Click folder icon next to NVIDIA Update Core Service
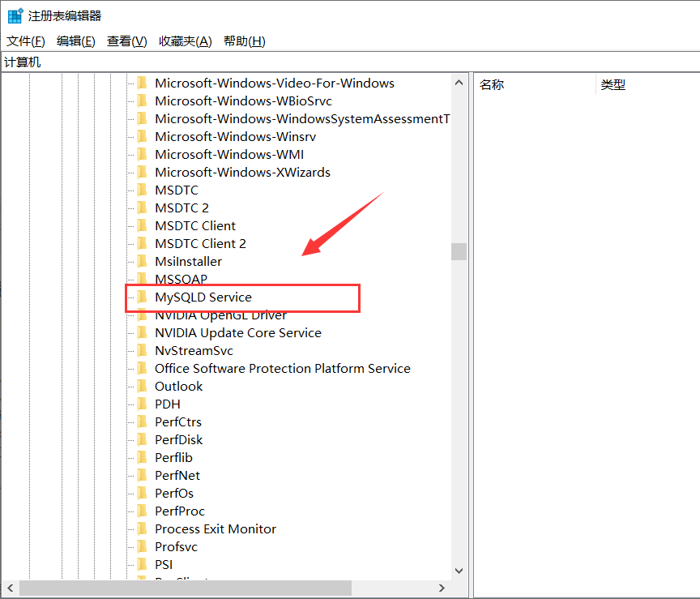 142,333
